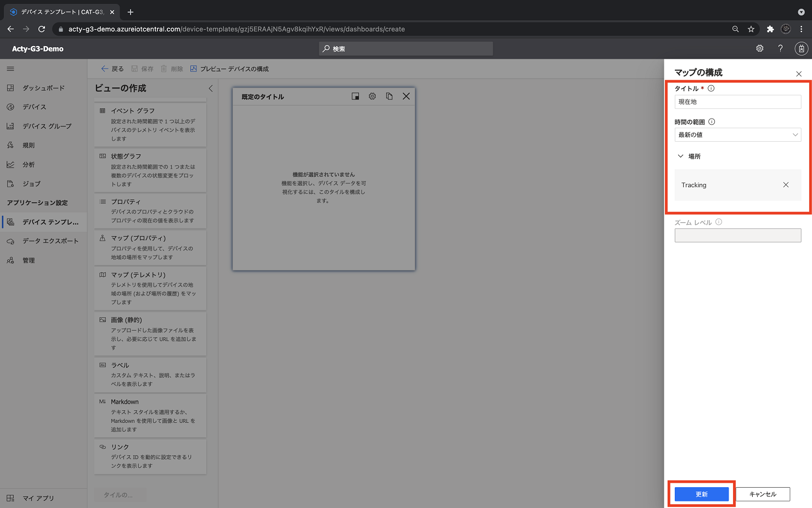Click the 検索 search box
Viewport: 812px width, 508px height.
[406, 49]
